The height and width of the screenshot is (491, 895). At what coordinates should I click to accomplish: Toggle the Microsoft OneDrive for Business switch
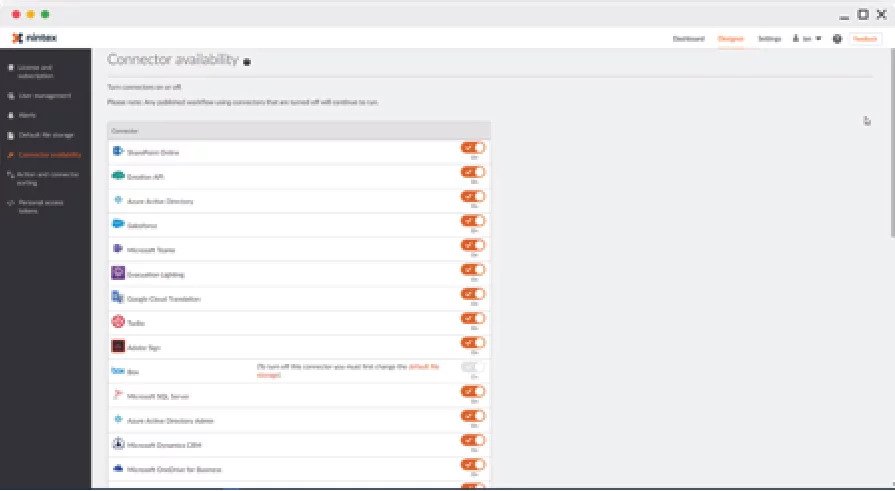pyautogui.click(x=473, y=465)
